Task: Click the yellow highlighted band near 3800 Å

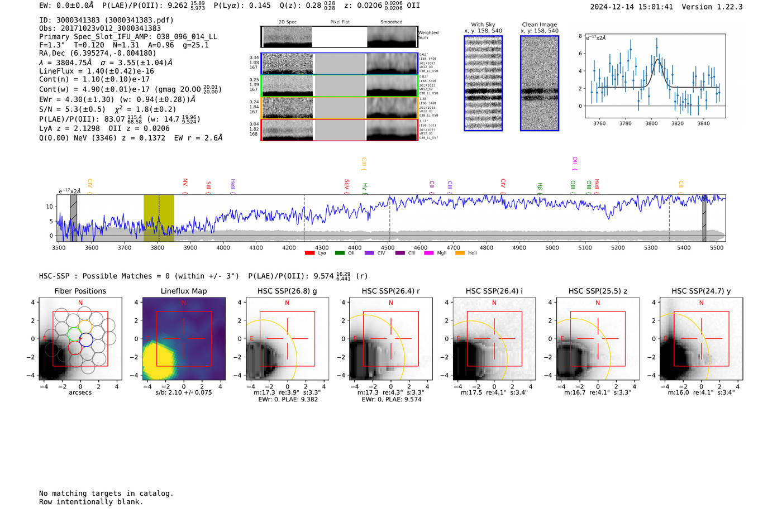Action: pyautogui.click(x=159, y=218)
